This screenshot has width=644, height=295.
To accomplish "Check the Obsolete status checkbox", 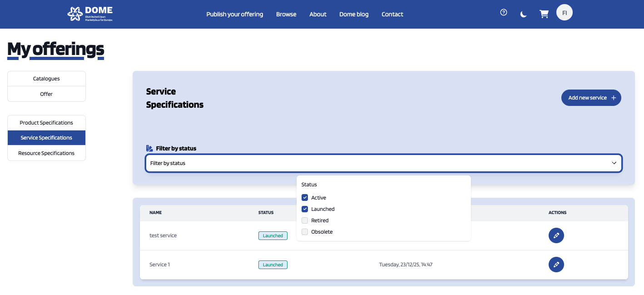I will 305,232.
